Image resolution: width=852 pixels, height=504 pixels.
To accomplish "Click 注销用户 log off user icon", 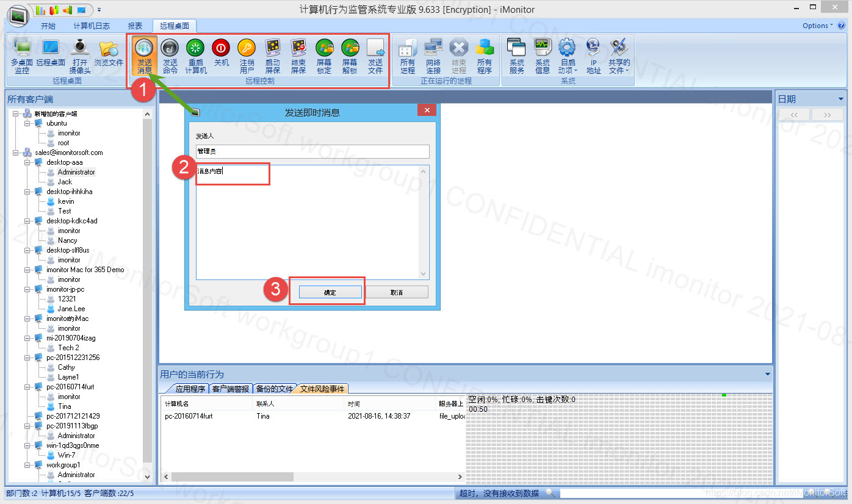I will 247,56.
